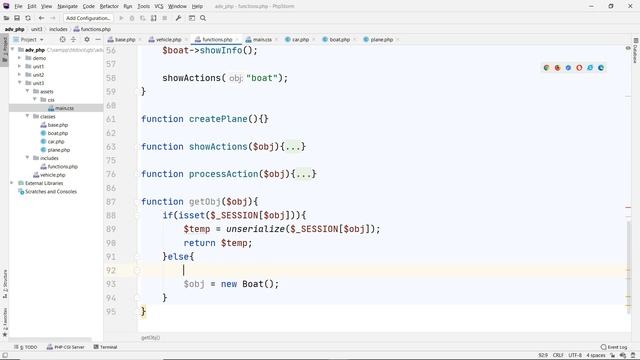
Task: Open Project Structure window icon
Action: [191, 18]
